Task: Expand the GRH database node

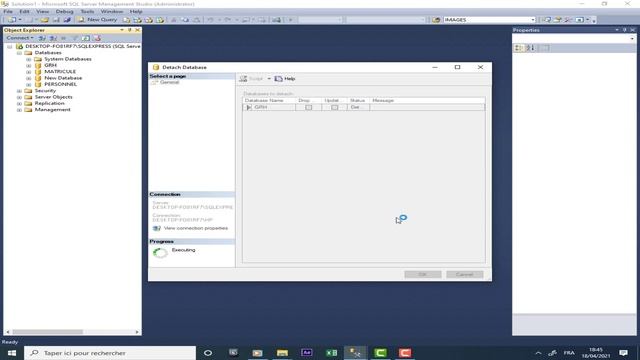Action: 29,65
